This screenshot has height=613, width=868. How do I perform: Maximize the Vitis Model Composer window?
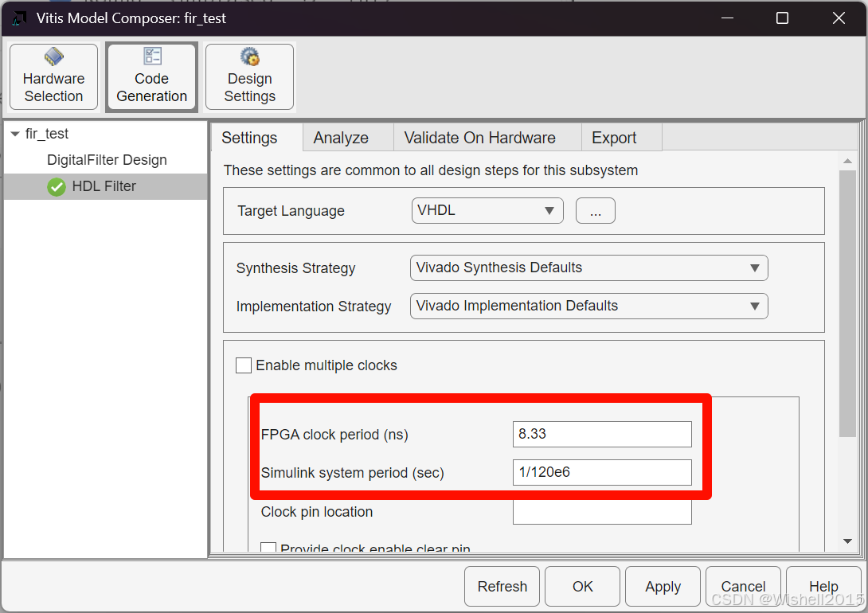click(782, 18)
